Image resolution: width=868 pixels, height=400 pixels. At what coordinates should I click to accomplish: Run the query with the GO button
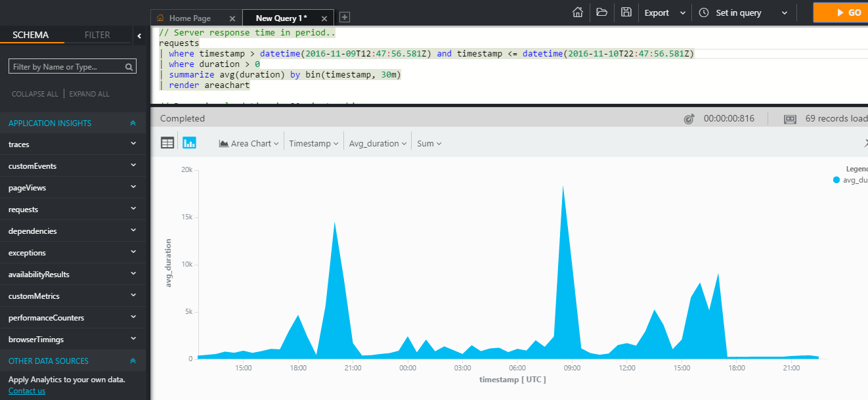pyautogui.click(x=847, y=12)
